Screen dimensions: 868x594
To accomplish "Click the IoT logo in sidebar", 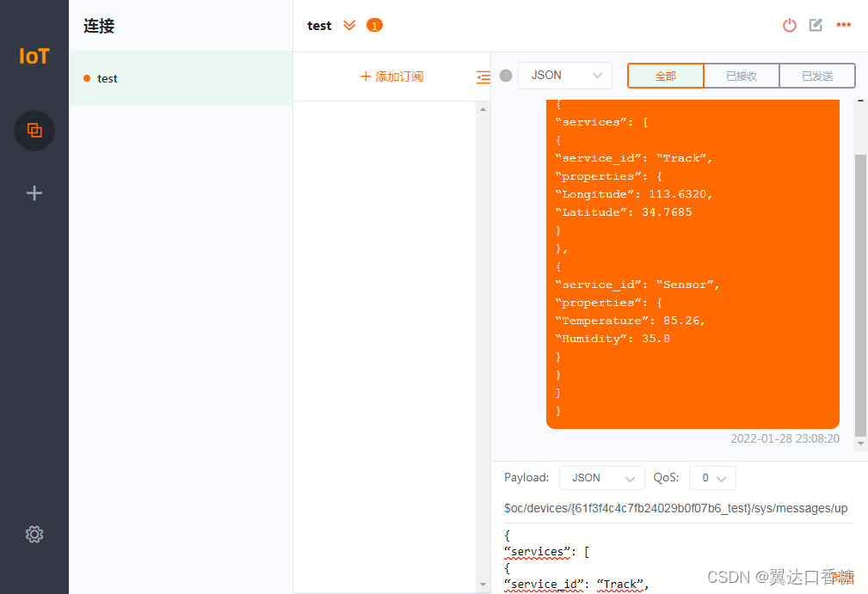I will pyautogui.click(x=34, y=56).
